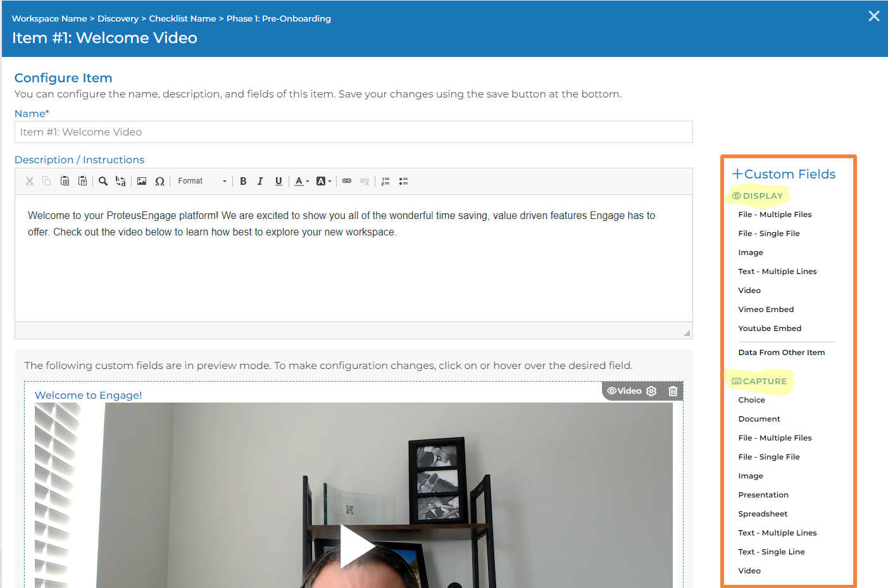
Task: Add Document capture field
Action: tap(759, 419)
